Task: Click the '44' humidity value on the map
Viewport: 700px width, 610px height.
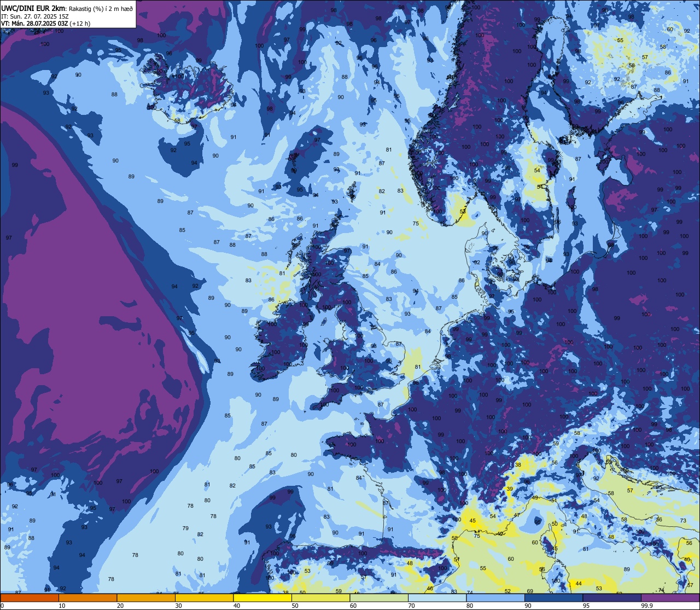Action: coord(579,584)
